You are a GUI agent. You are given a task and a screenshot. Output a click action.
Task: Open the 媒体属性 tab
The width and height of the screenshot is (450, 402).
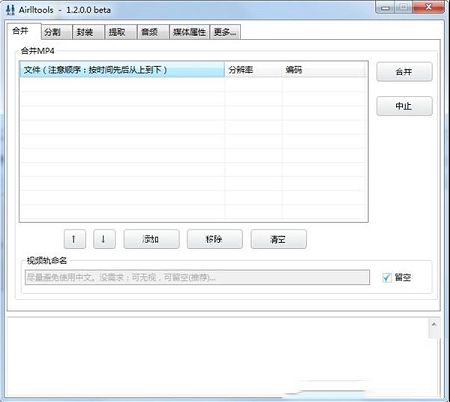click(189, 32)
